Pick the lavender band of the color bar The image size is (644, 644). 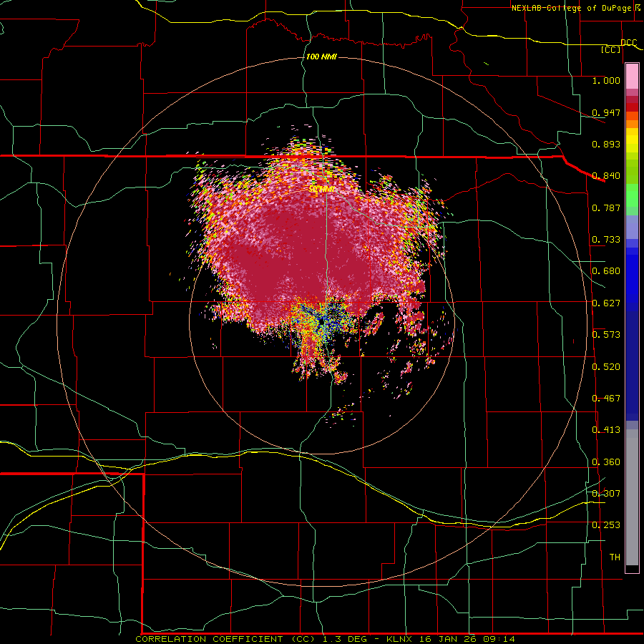(x=632, y=227)
